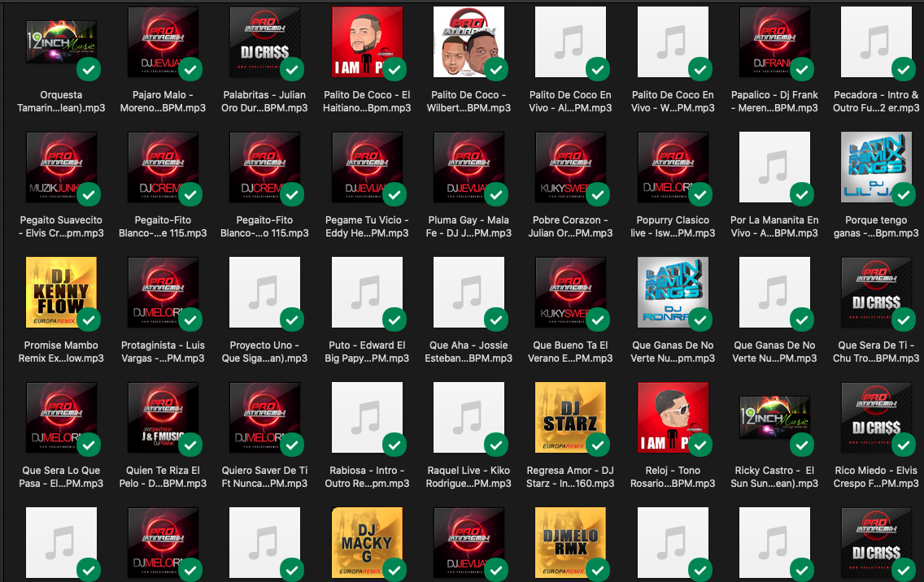Select Palito De Coco - Wilbert cartoon cover

click(x=469, y=42)
